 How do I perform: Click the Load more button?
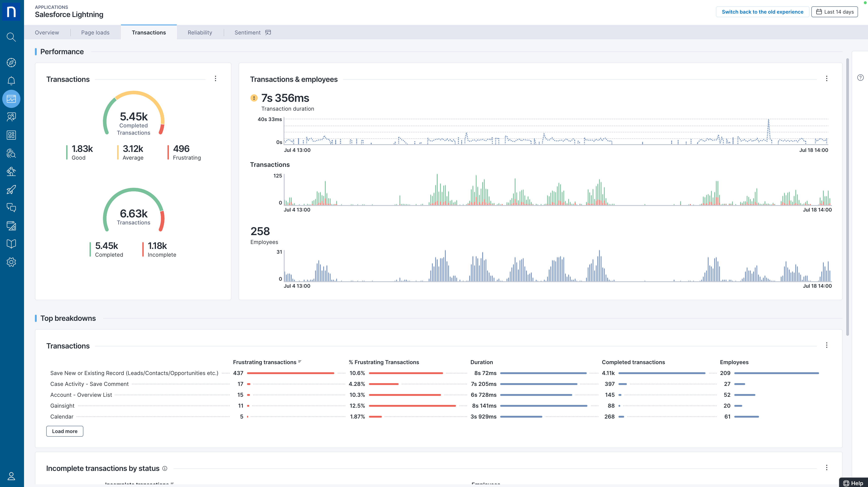[65, 431]
